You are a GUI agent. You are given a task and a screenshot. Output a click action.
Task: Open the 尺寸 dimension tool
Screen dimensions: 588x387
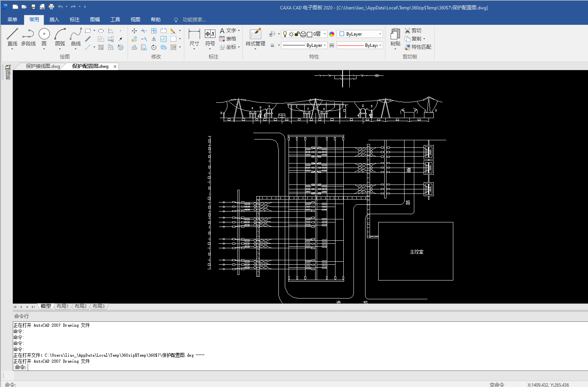coord(194,37)
